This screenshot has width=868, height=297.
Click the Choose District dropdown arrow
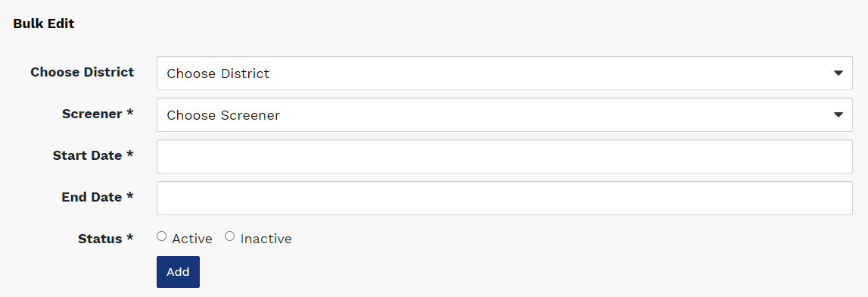tap(838, 73)
